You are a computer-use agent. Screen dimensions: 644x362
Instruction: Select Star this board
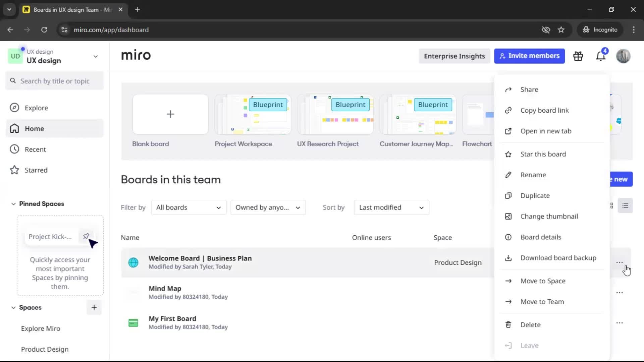[x=552, y=154]
